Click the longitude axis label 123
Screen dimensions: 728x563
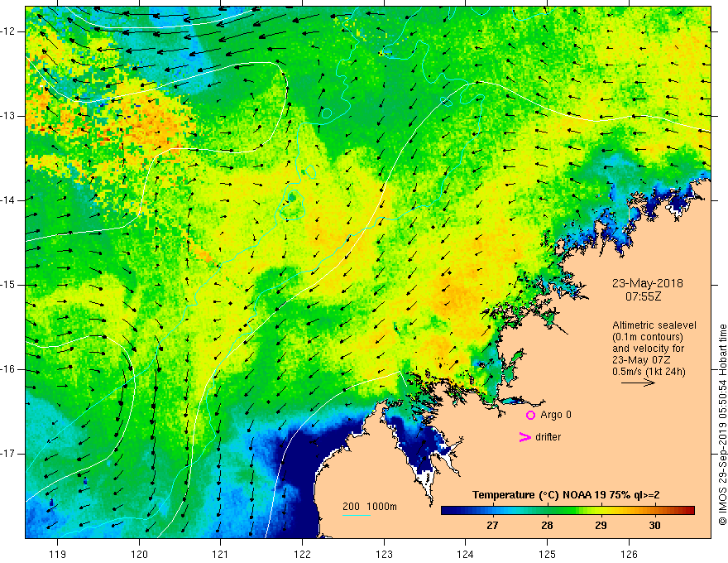click(384, 554)
